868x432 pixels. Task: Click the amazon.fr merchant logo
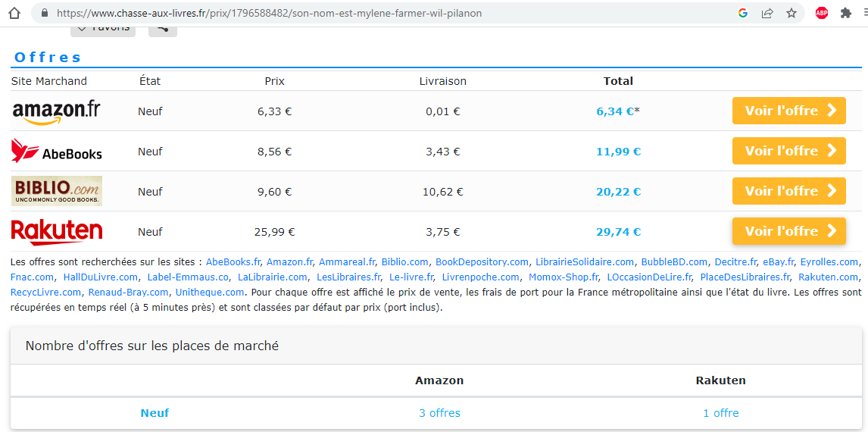click(x=56, y=112)
